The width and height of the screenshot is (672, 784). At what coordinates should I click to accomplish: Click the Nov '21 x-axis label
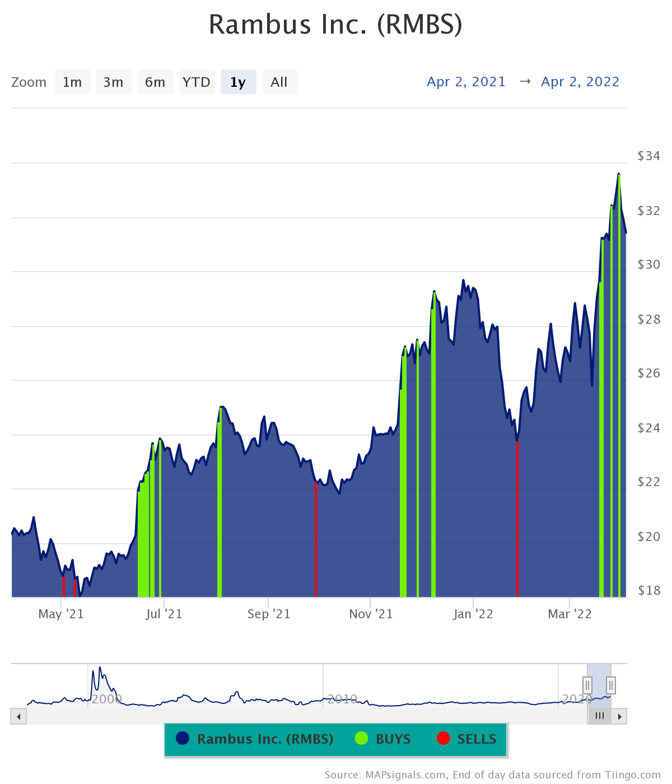371,614
